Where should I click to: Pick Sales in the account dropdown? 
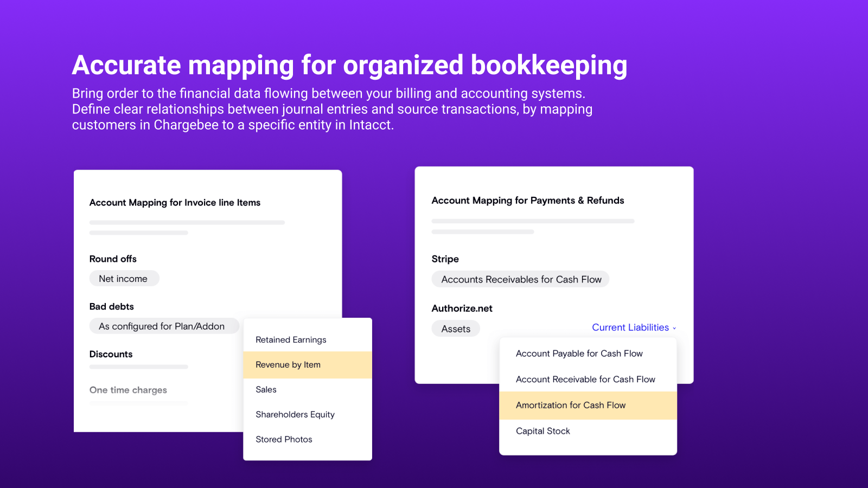click(266, 390)
